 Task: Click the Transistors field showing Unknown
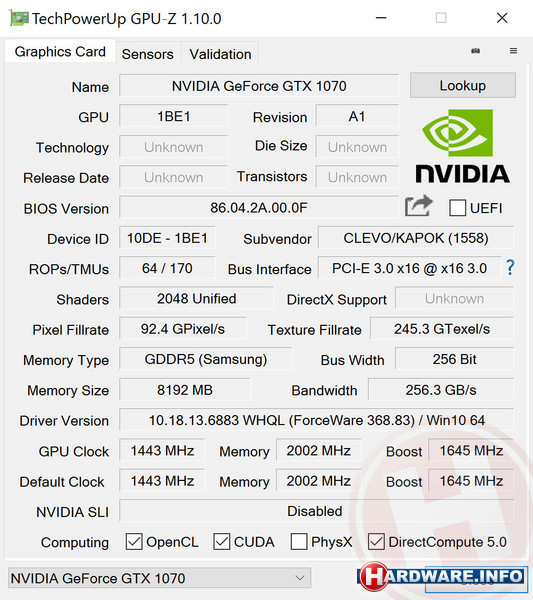click(x=357, y=177)
